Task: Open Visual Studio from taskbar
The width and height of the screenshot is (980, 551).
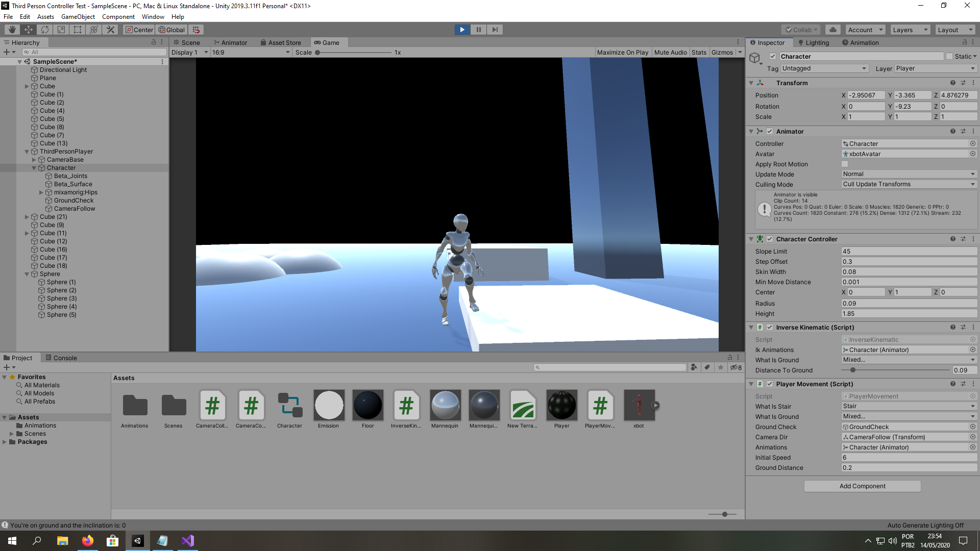Action: point(187,541)
